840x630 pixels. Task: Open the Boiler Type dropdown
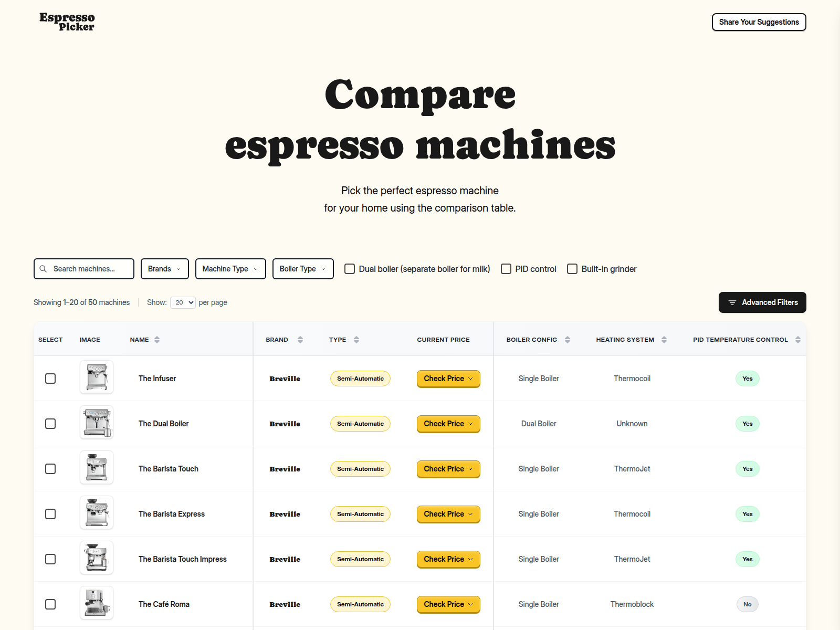pyautogui.click(x=303, y=269)
